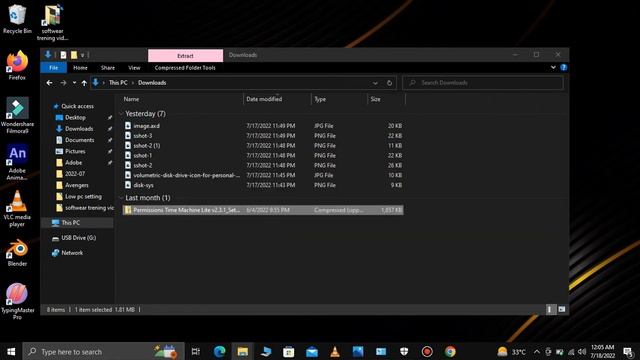The image size is (640, 360).
Task: Launch Firefox from the desktop
Action: pos(17,65)
